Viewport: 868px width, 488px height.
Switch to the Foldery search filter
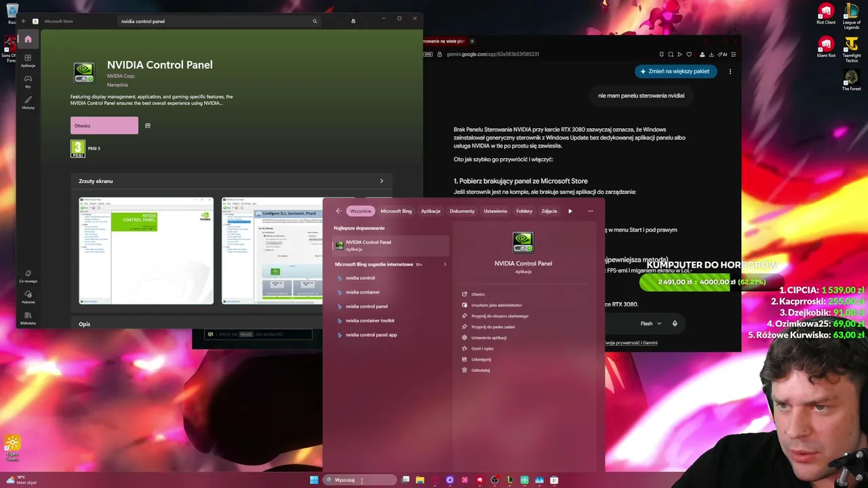coord(524,211)
